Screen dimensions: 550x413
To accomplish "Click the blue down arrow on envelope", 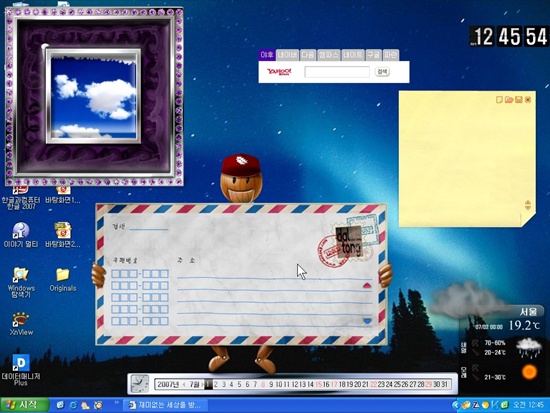I will tap(367, 321).
